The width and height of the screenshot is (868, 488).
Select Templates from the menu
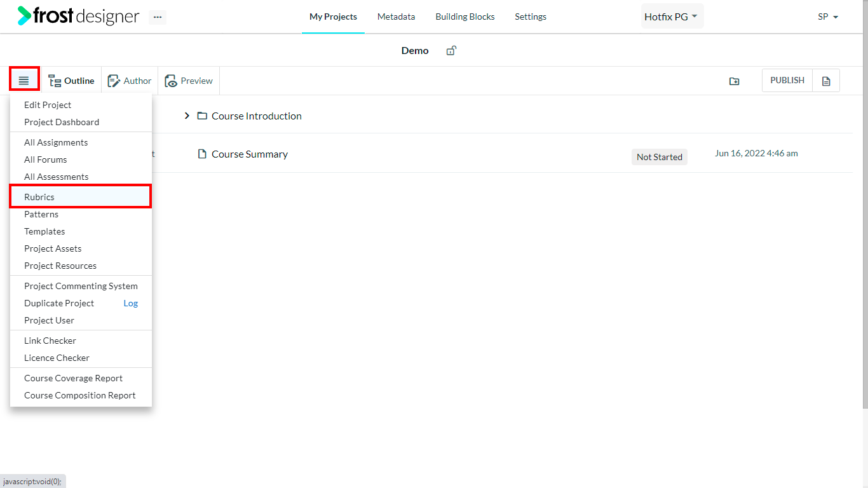point(81,231)
